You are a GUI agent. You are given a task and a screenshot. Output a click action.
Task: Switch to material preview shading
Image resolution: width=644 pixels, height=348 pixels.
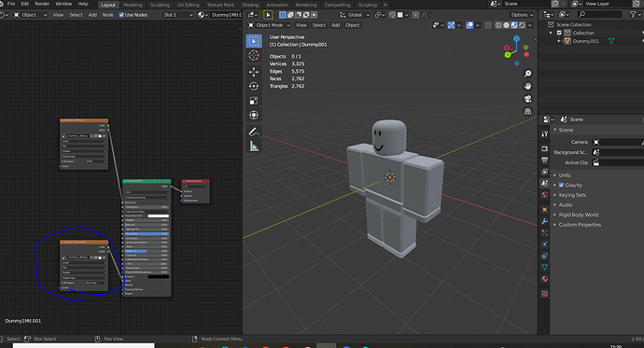[514, 25]
